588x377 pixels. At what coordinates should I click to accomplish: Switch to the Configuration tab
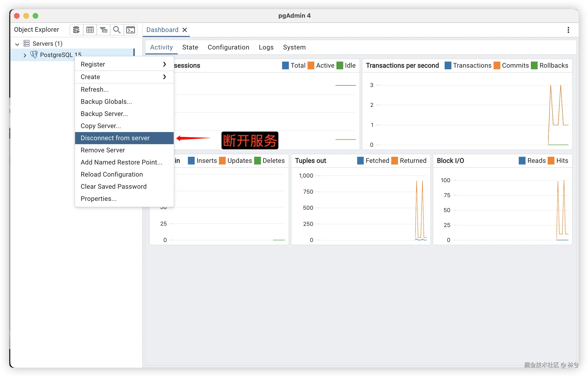[x=228, y=47]
